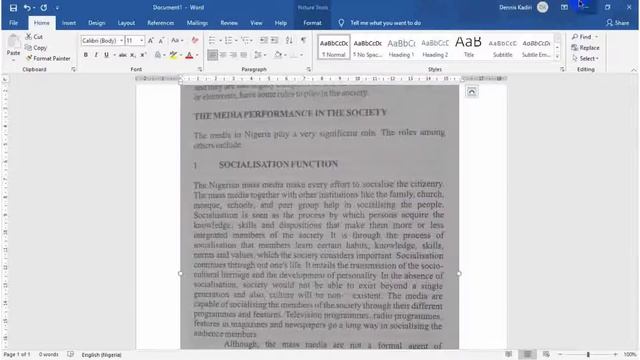The width and height of the screenshot is (640, 360).
Task: Increase the paragraph indent
Action: coord(275,40)
